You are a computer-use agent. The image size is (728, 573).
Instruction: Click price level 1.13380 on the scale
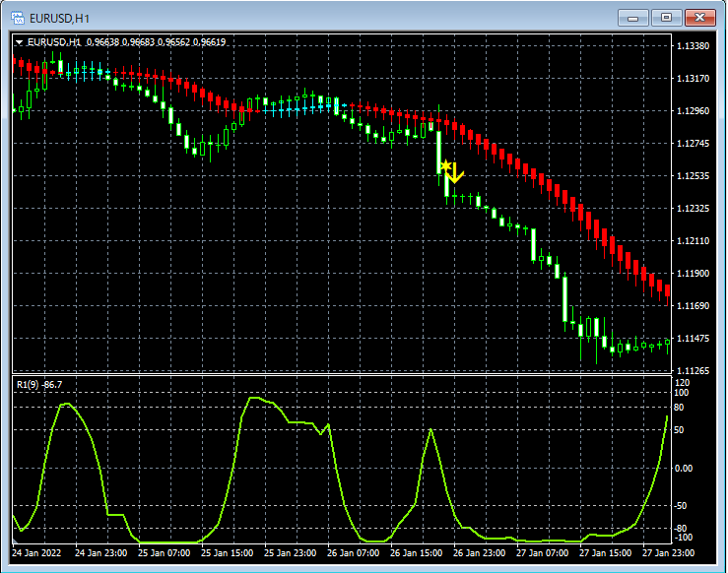(694, 46)
